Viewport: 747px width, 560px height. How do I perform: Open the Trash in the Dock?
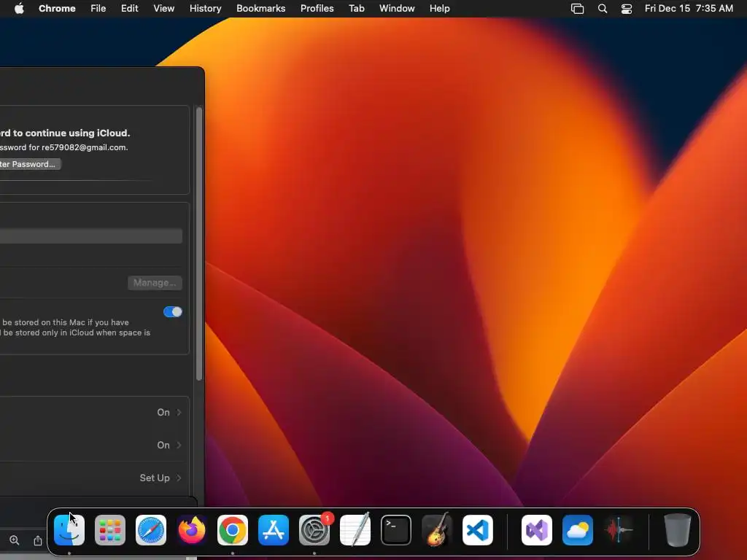coord(678,530)
